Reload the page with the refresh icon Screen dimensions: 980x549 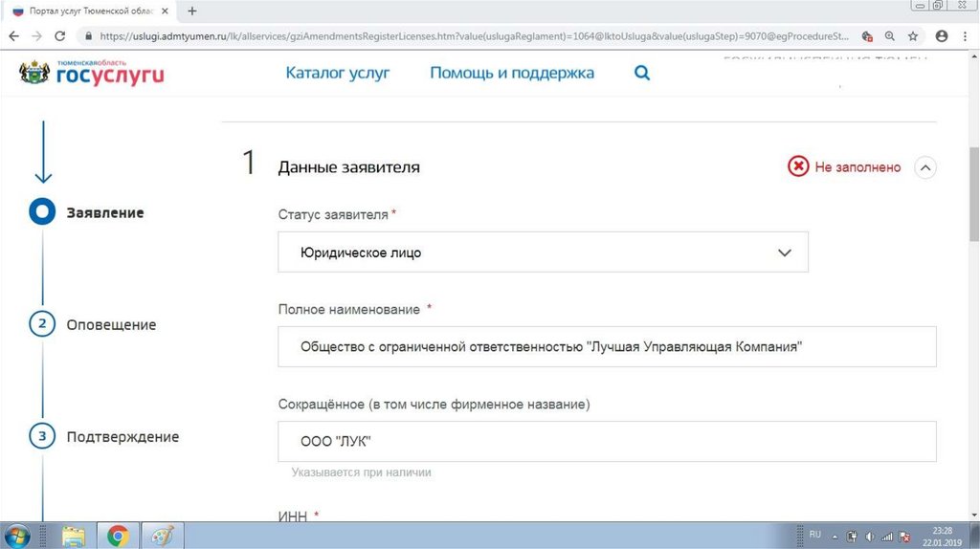[x=60, y=36]
